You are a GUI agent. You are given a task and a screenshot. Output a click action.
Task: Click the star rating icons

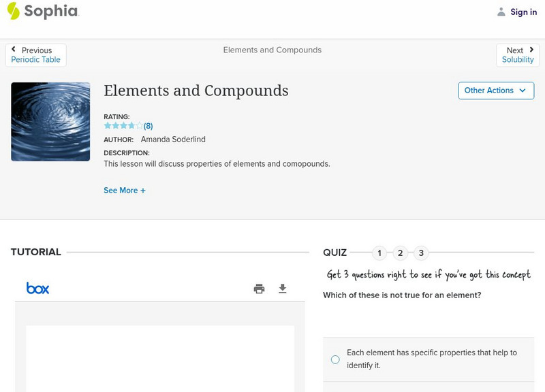(x=123, y=126)
